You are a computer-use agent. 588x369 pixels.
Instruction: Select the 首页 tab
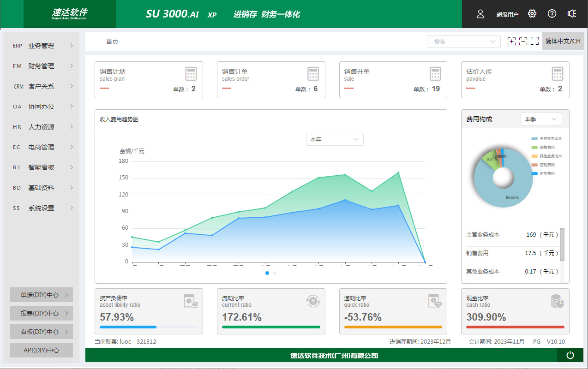[x=112, y=42]
